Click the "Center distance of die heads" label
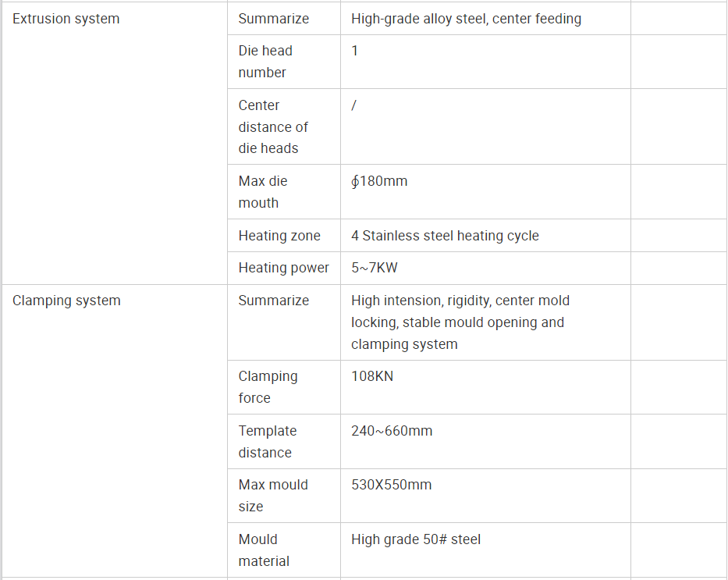This screenshot has width=728, height=580. point(273,126)
